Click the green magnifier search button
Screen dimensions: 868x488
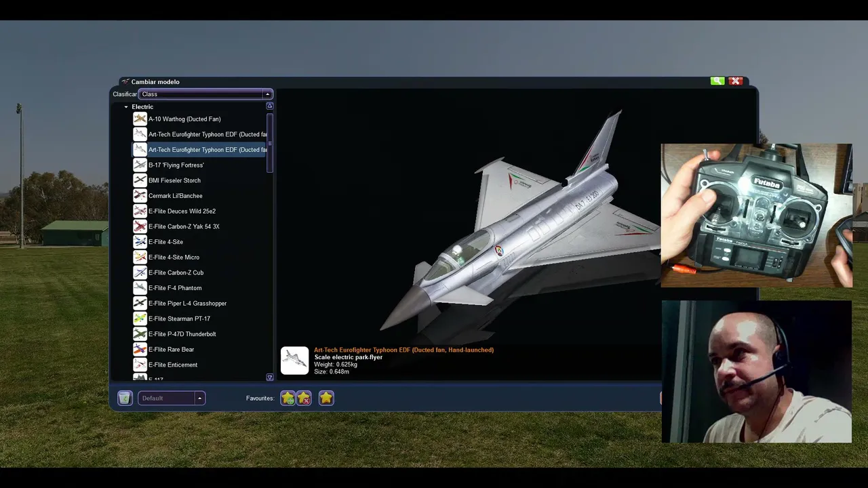[717, 81]
